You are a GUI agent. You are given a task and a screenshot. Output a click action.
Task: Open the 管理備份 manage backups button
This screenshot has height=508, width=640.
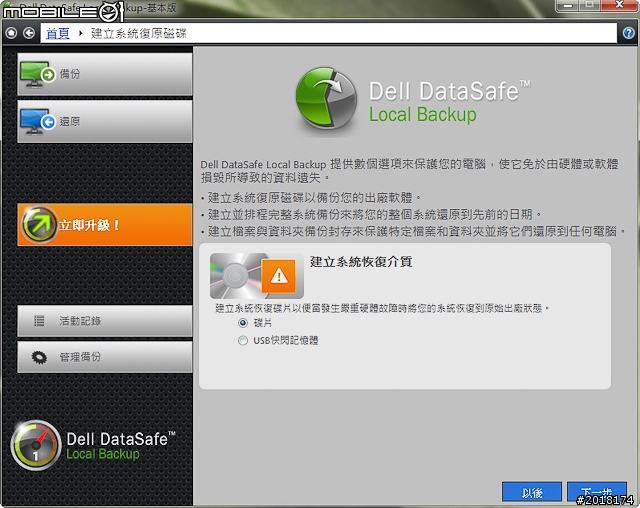pyautogui.click(x=104, y=357)
